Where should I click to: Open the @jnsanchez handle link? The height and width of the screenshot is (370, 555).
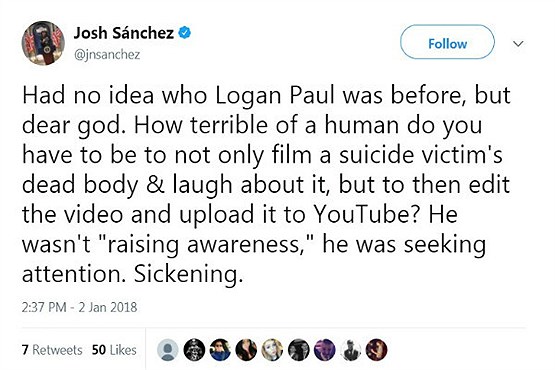point(107,55)
